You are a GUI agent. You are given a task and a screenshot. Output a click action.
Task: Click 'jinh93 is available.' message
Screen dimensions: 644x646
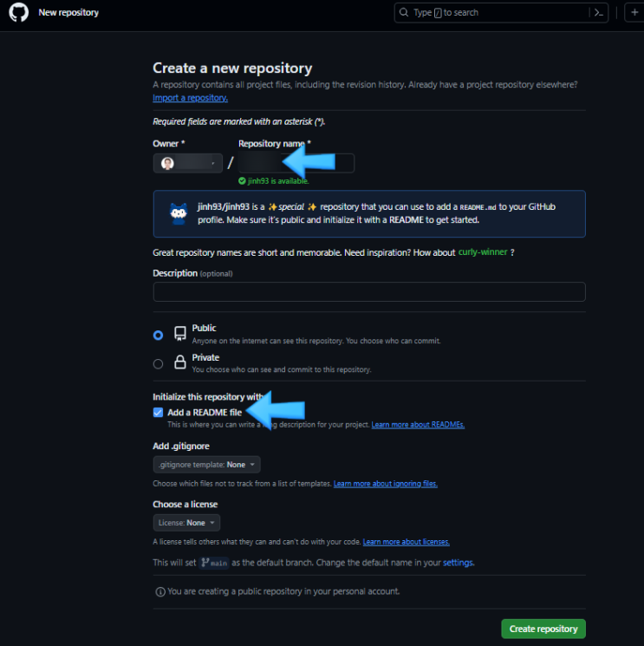point(278,181)
